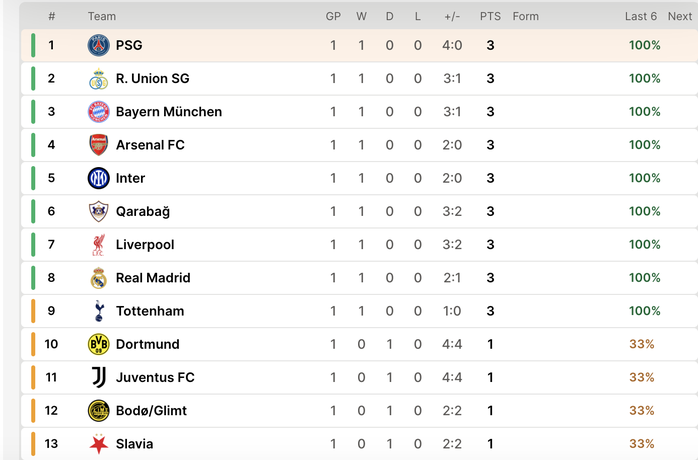Click the Juventus FC logo
698x460 pixels.
tap(98, 377)
